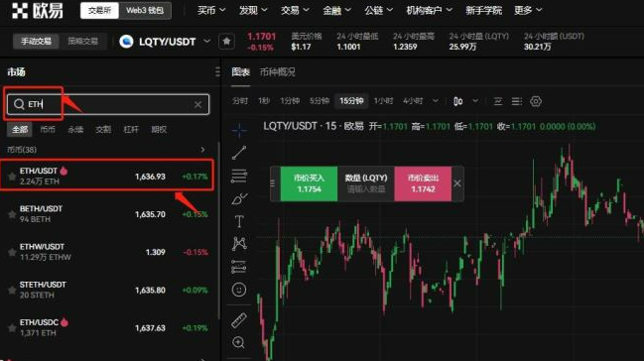644x361 pixels.
Task: Switch to Exchange mode toggle
Action: click(x=99, y=11)
